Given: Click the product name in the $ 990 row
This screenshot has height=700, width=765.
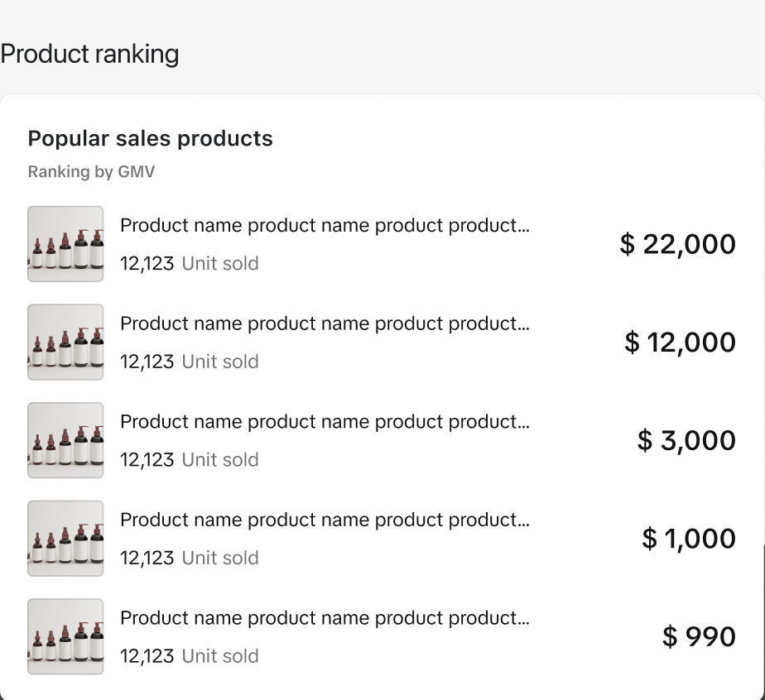Looking at the screenshot, I should coord(325,618).
